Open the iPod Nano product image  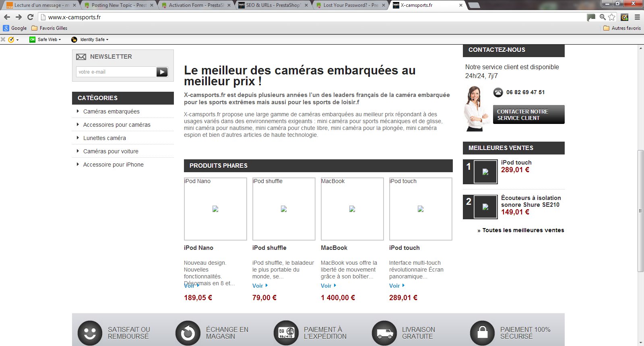click(215, 209)
